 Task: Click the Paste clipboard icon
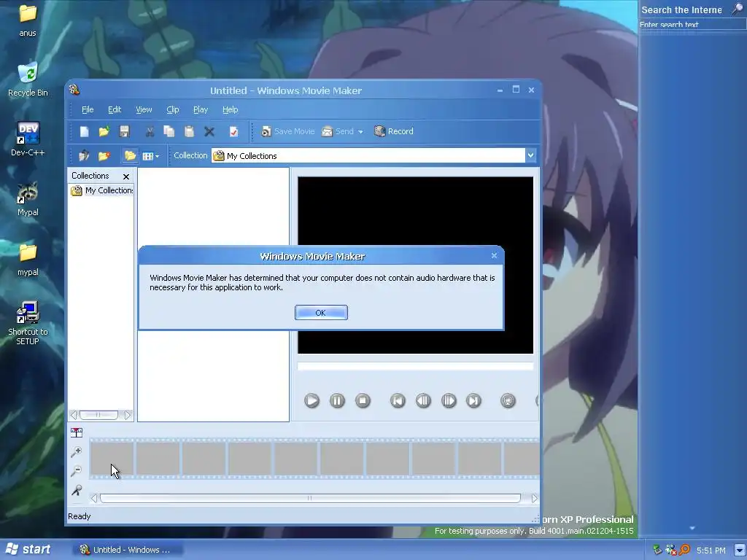pyautogui.click(x=189, y=131)
